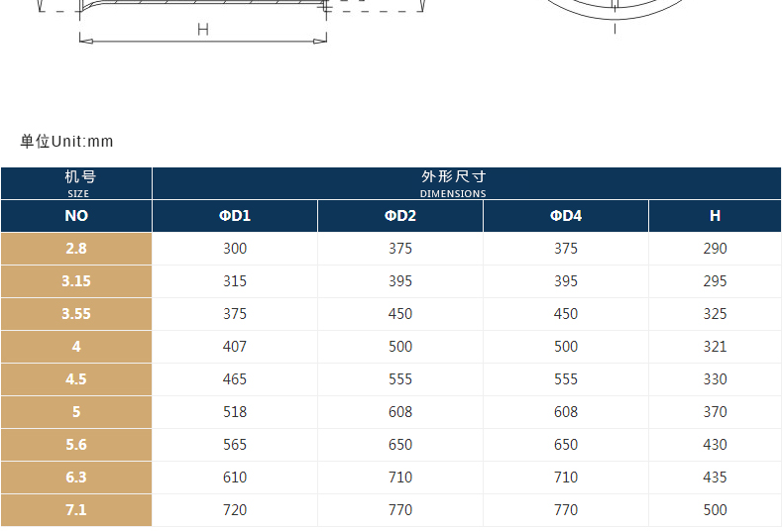Click the 'ΦD1' column header

[235, 216]
